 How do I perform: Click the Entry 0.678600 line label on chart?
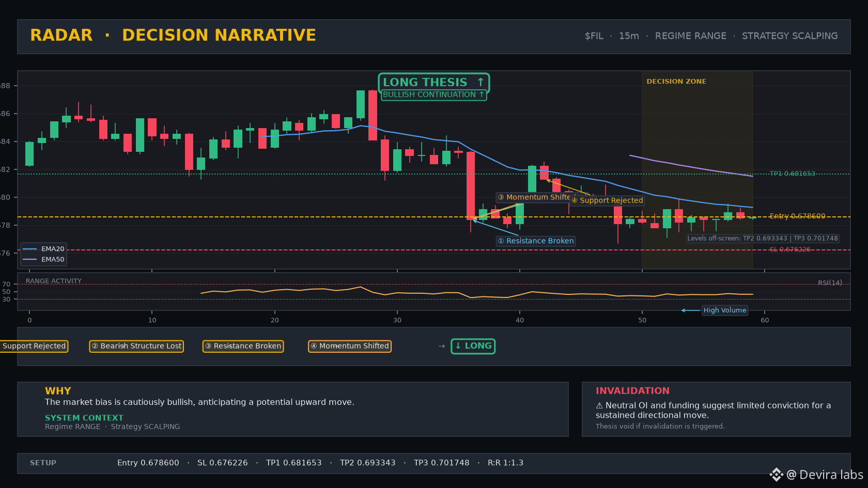point(797,216)
